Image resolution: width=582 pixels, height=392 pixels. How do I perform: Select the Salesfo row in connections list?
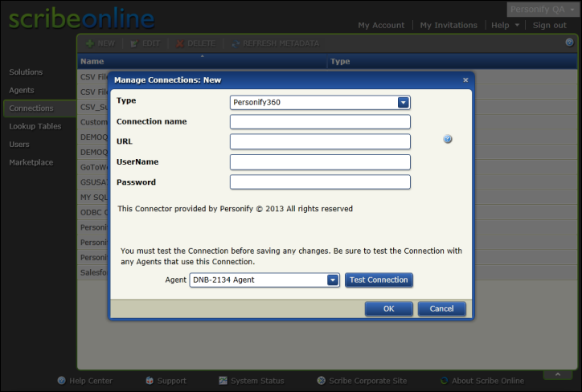(327, 272)
